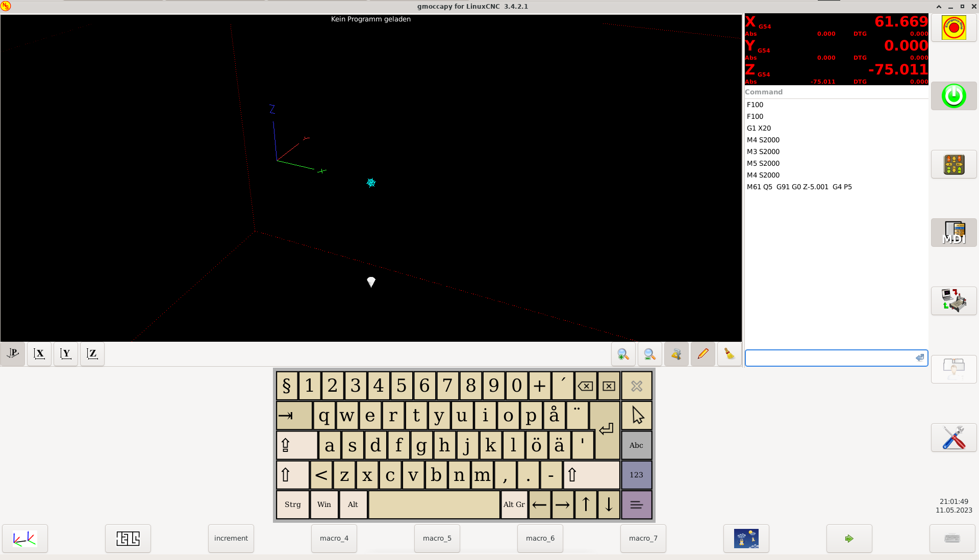Clear the live plot with broom icon
This screenshot has height=560, width=979.
pyautogui.click(x=730, y=354)
